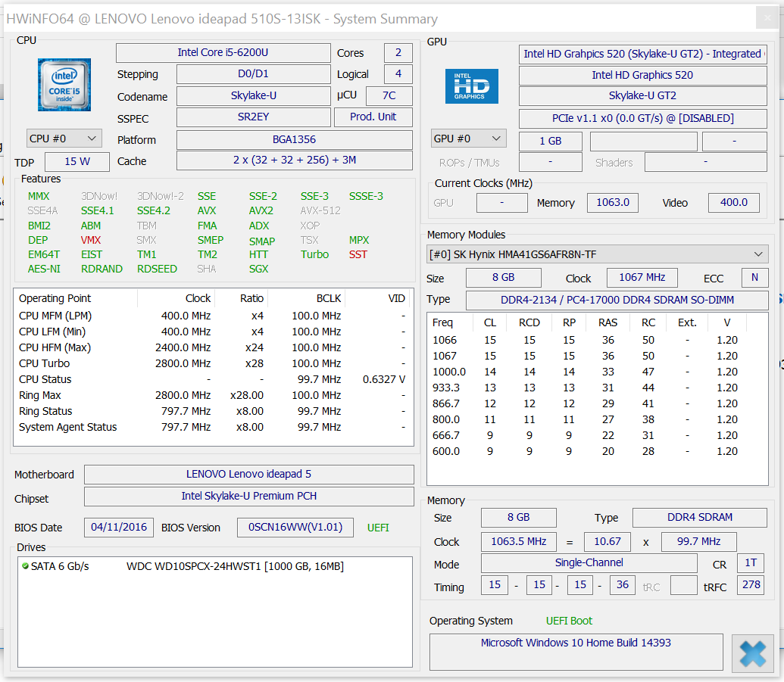Click the Intel Core i5 logo
Image resolution: width=784 pixels, height=682 pixels.
click(x=64, y=85)
